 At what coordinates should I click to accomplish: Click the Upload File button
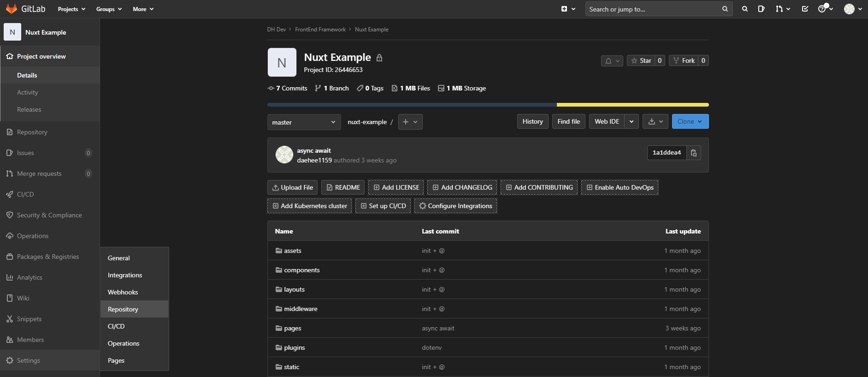292,187
